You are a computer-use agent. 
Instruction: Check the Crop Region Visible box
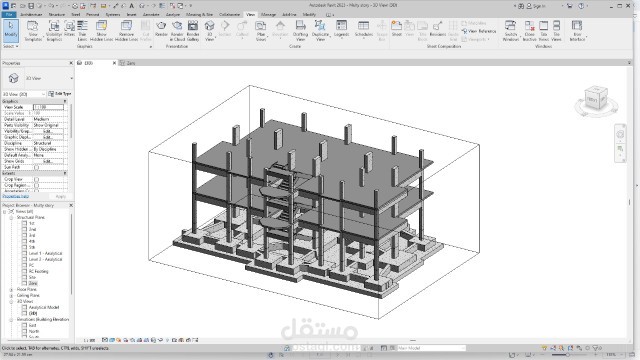tap(36, 185)
